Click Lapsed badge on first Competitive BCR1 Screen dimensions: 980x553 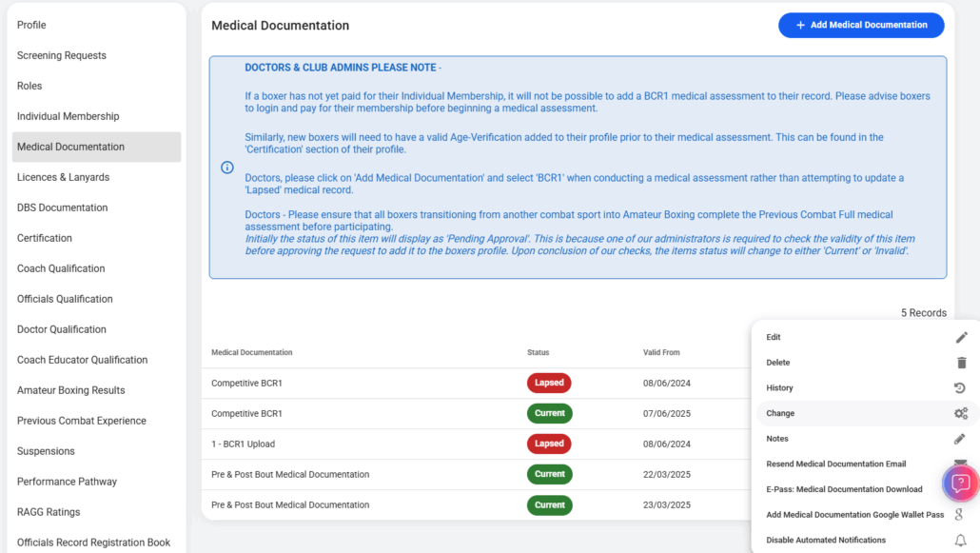coord(549,383)
